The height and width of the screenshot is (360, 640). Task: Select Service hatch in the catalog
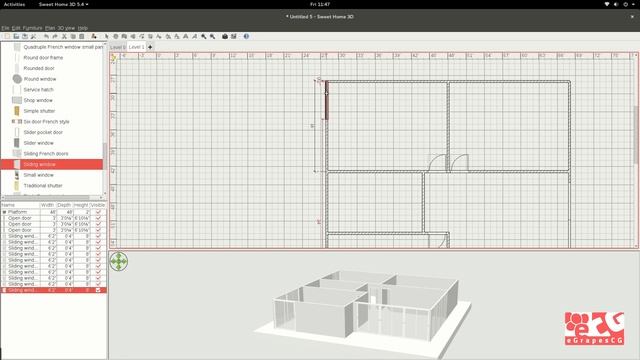pyautogui.click(x=38, y=89)
